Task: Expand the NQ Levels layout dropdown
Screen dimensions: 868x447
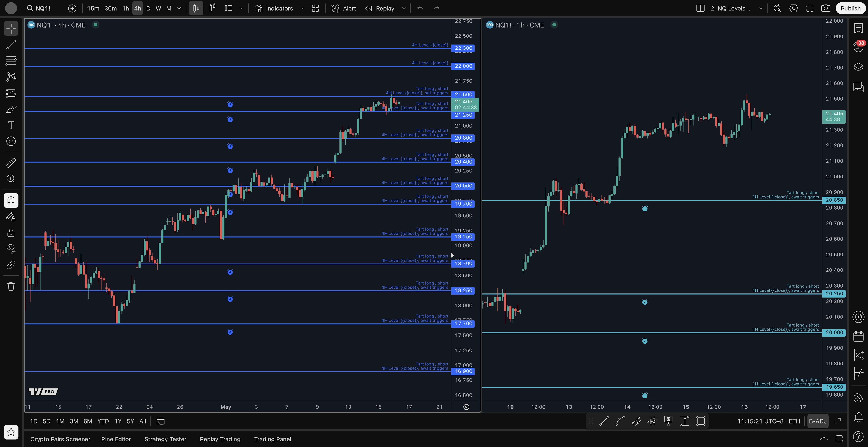Action: 760,8
